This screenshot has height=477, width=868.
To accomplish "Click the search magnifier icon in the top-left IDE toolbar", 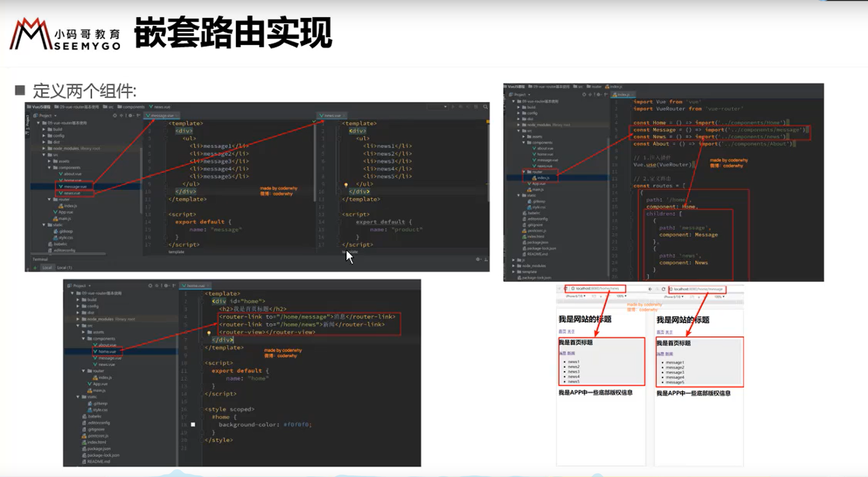I will point(485,107).
